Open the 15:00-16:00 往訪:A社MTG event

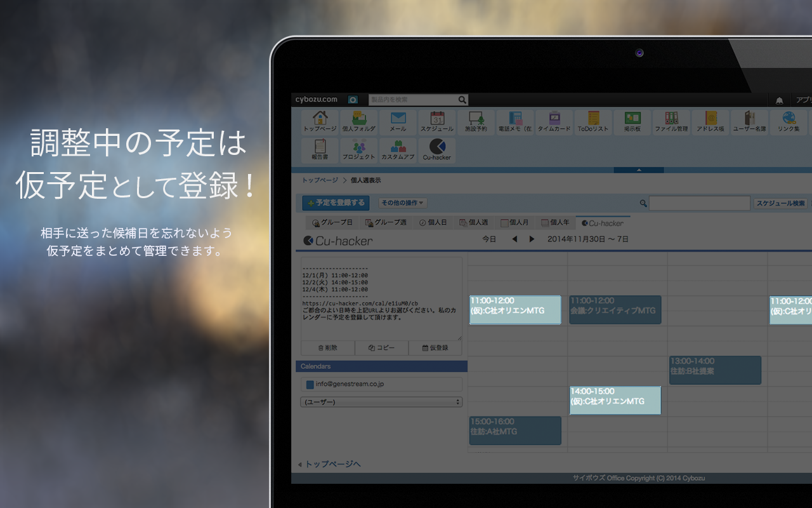point(515,431)
